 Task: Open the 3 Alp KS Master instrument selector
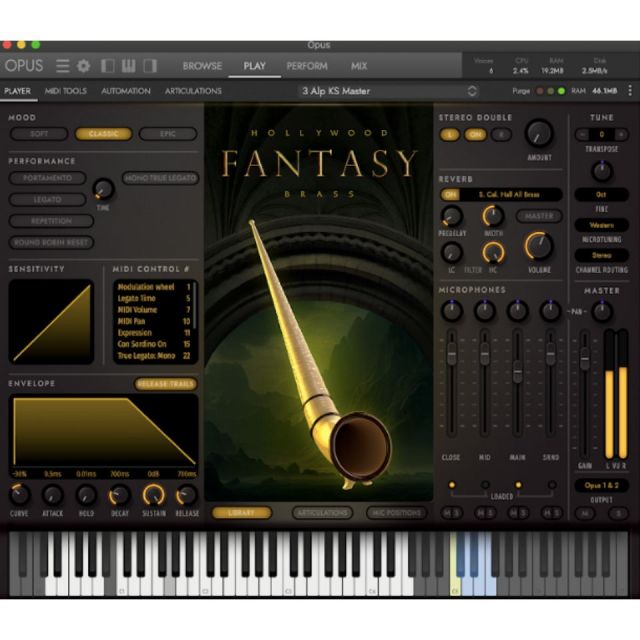(388, 91)
